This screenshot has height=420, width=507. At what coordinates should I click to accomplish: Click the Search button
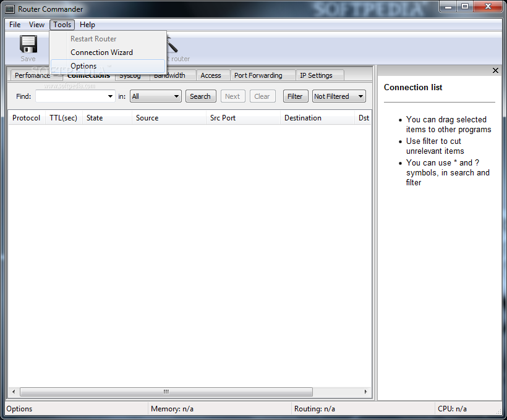pyautogui.click(x=200, y=96)
